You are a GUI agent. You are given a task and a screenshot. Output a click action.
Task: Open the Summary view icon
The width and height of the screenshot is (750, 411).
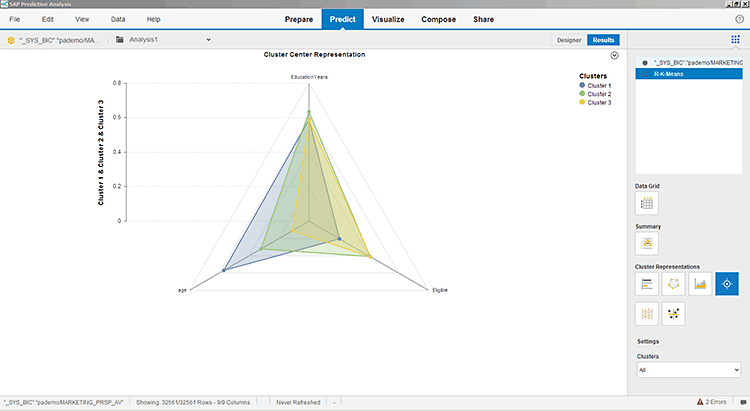(x=647, y=244)
